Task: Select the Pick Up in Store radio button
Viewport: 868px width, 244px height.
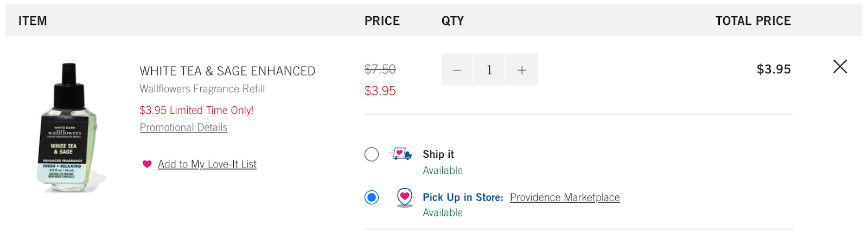Action: tap(372, 197)
